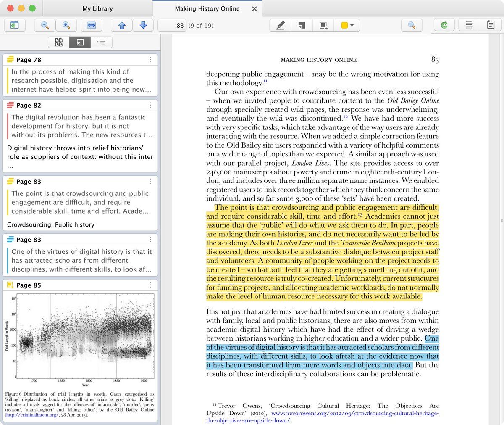Click comment 'Digital history throws into relief'

tap(80, 156)
